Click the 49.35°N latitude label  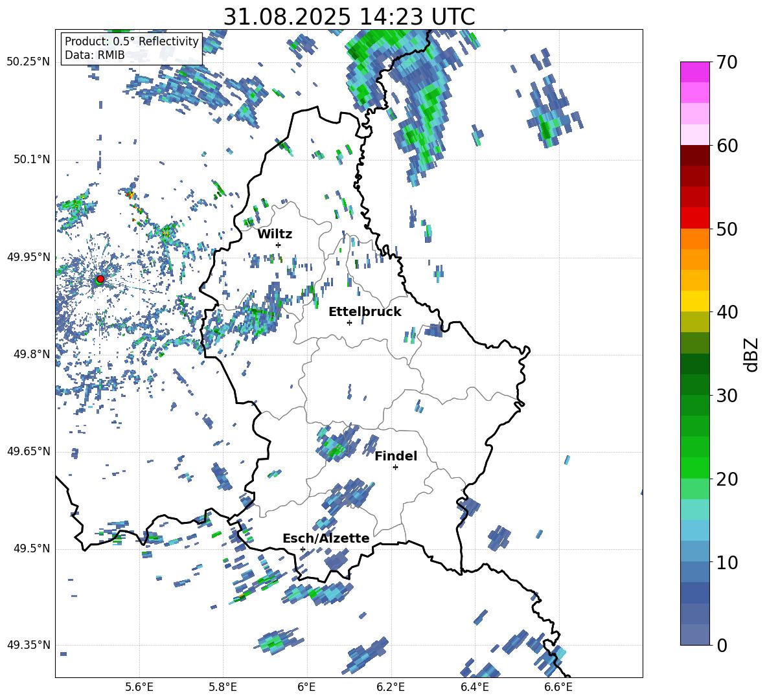29,645
